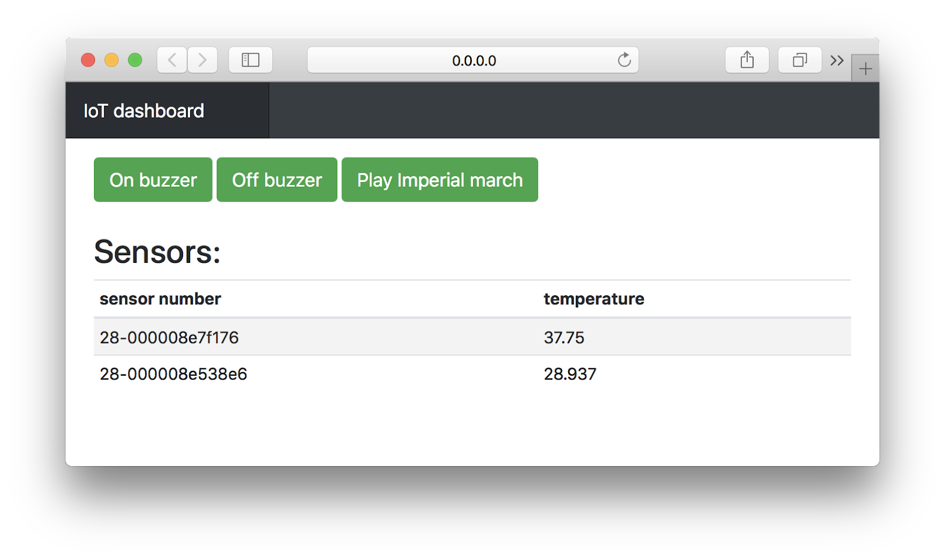Start the Play Imperial march button
Viewport: 945px width, 560px height.
tap(439, 180)
